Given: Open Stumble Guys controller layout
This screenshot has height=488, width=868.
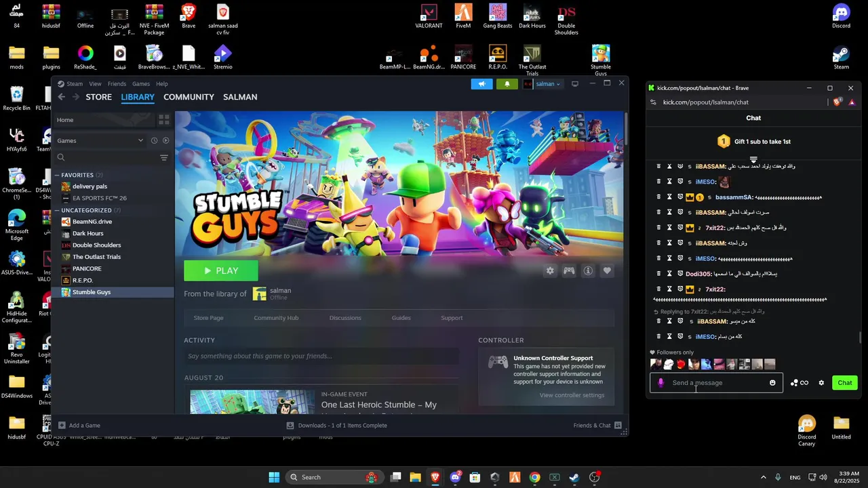Looking at the screenshot, I should [x=569, y=270].
